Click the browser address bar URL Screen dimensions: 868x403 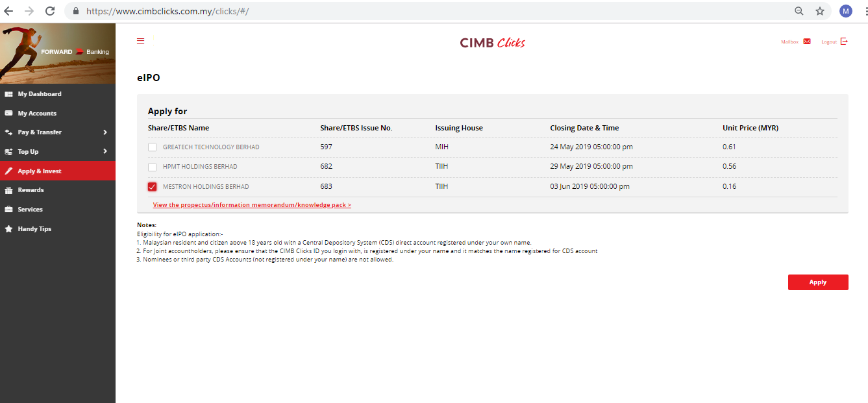(390, 11)
